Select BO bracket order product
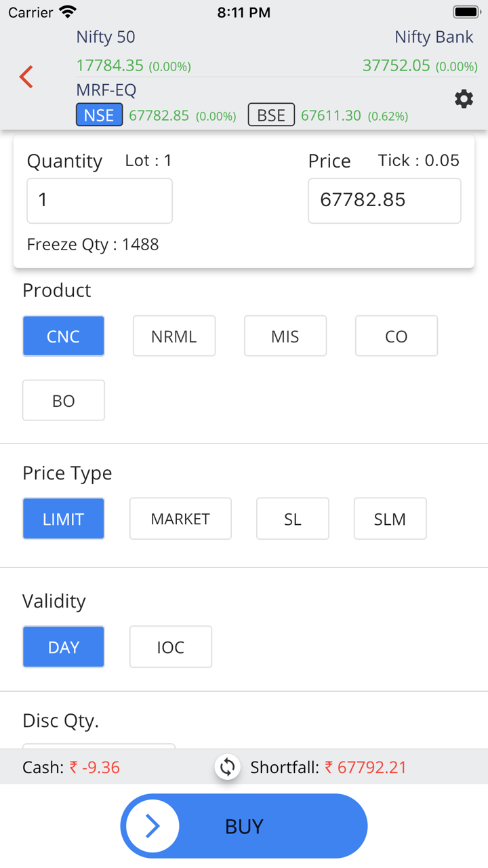 click(64, 400)
